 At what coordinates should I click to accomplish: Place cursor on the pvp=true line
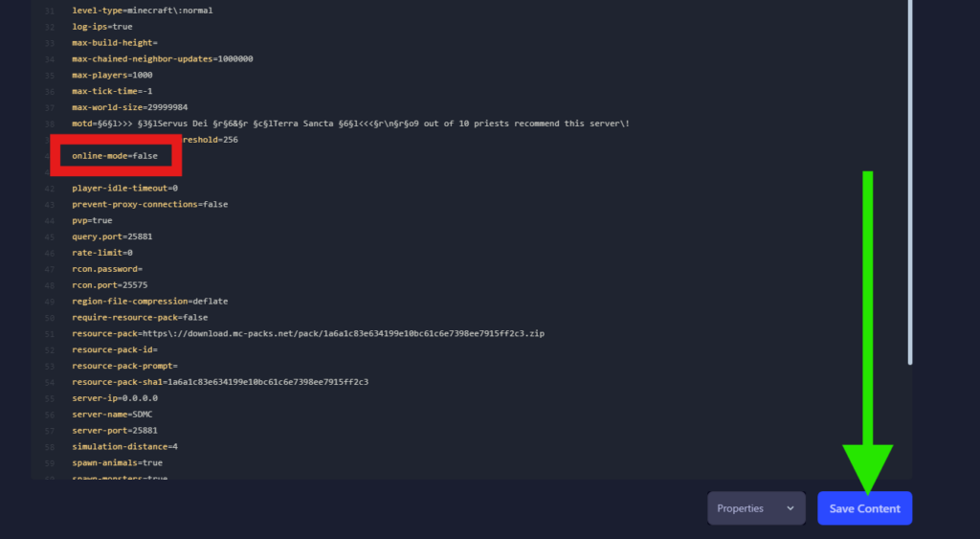point(92,220)
